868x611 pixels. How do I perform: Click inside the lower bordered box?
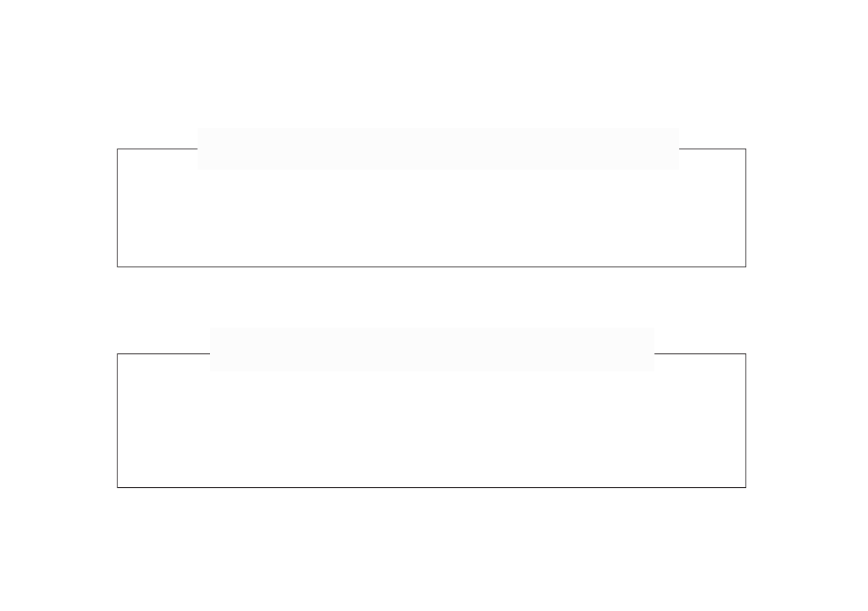coord(431,430)
